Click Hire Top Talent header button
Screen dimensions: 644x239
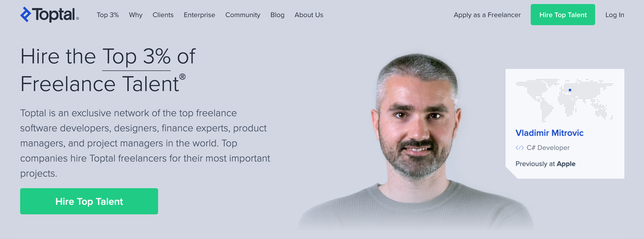coord(563,15)
